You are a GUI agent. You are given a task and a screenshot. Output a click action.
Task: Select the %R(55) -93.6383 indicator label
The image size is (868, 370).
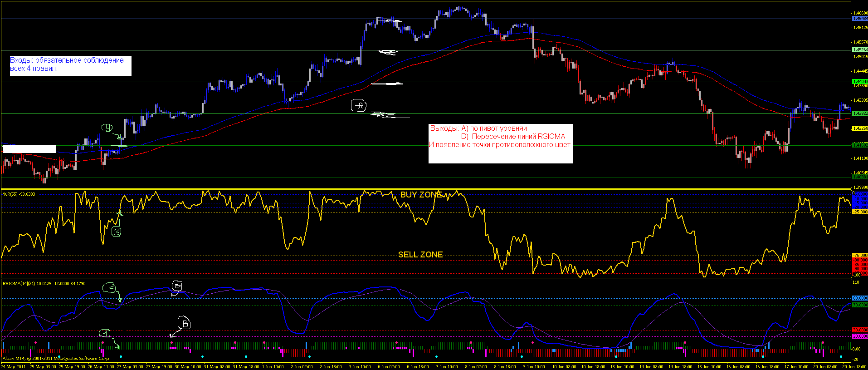19,194
